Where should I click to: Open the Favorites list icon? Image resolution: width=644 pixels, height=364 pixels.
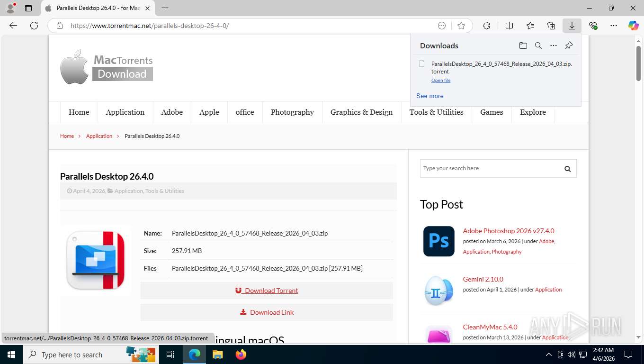530,26
